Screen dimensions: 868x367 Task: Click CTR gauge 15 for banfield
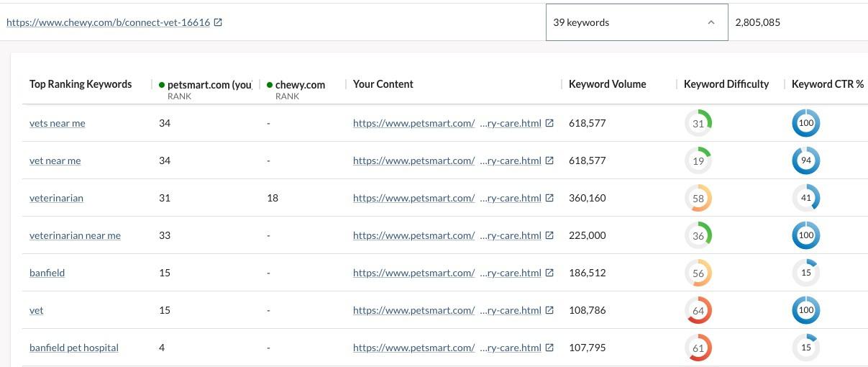click(805, 273)
